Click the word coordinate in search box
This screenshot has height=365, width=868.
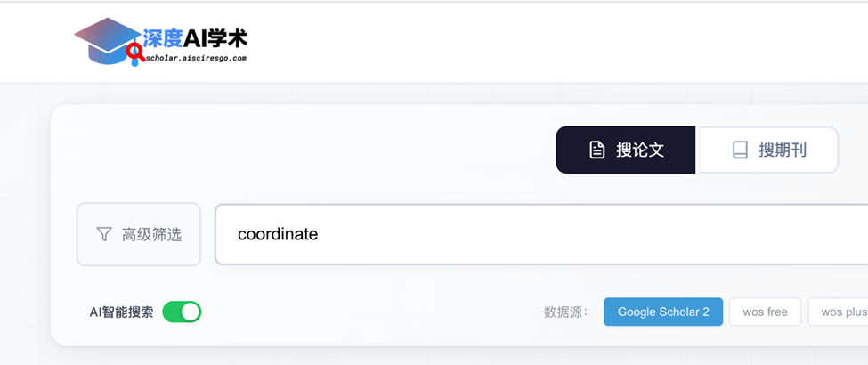(278, 234)
